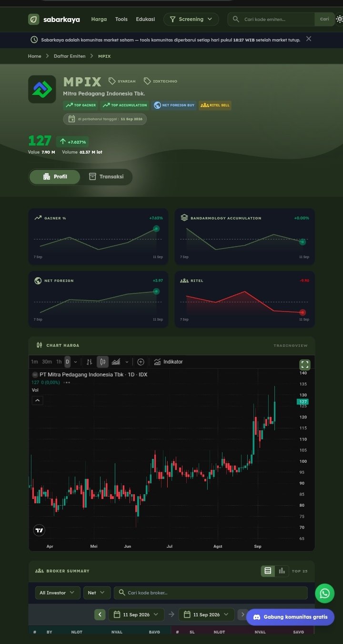Click the Bandarmology Accumulation layers icon
This screenshot has width=343, height=644.
[184, 218]
